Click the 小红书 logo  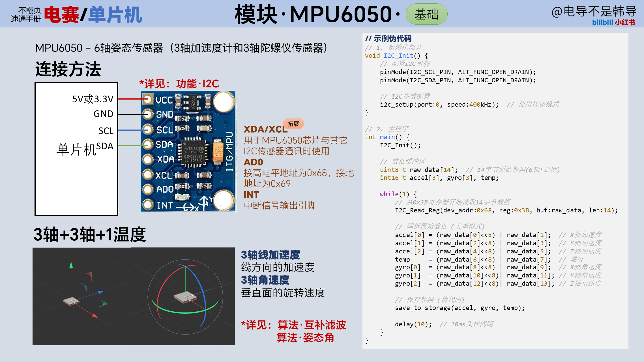pos(625,22)
